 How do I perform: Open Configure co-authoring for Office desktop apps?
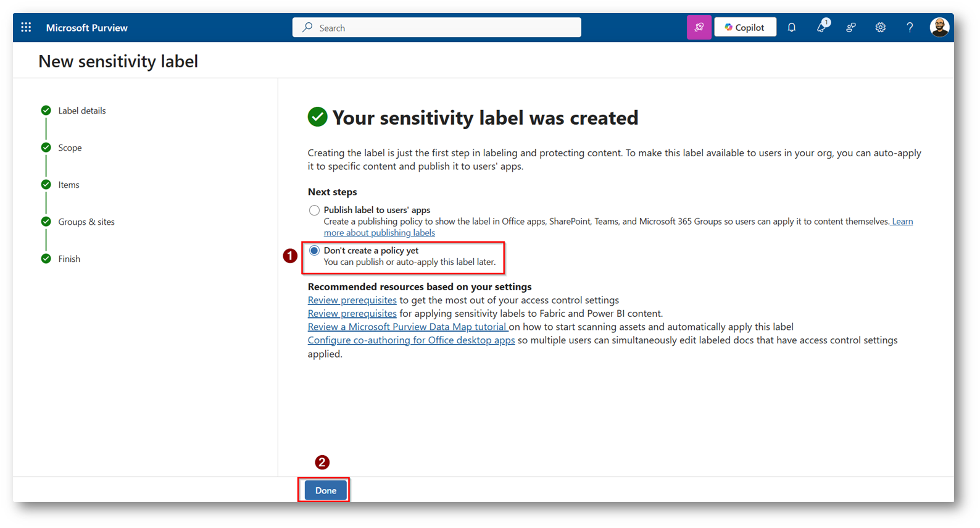411,340
